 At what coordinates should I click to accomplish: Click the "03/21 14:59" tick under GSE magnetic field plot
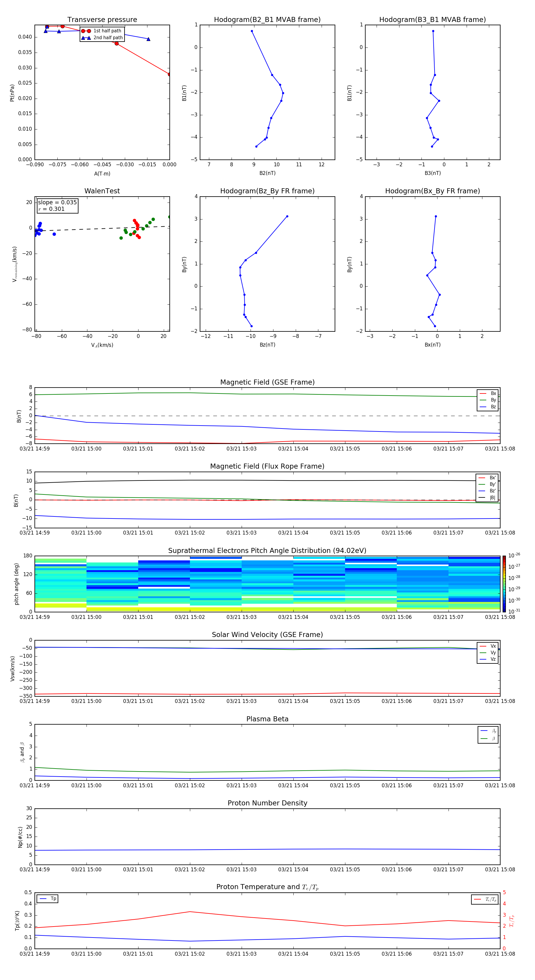35,449
